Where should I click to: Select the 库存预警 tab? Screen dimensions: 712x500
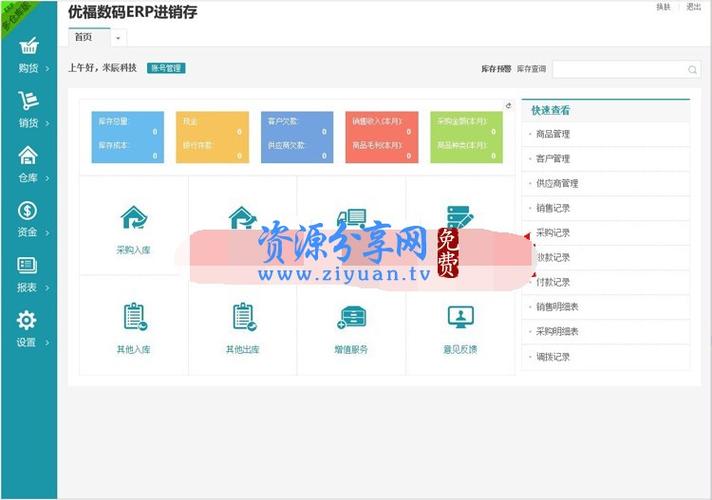click(x=496, y=69)
